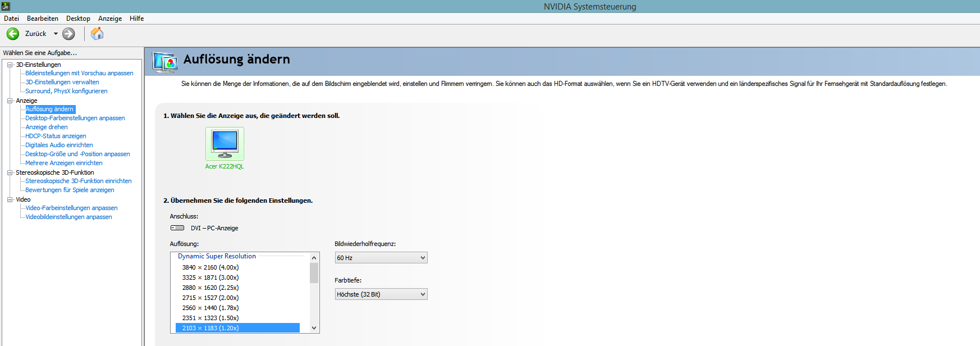Open Videobildeinstellungen anpassen
This screenshot has height=346, width=980.
tap(68, 217)
